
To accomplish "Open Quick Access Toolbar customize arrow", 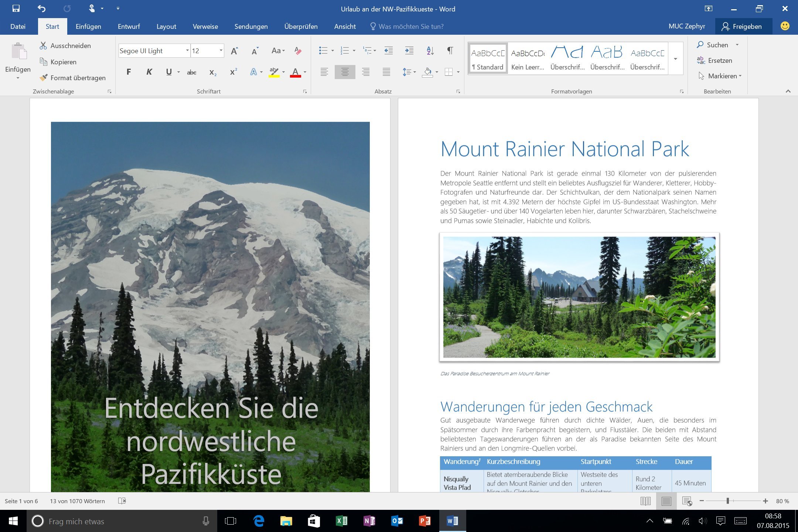I will [118, 8].
